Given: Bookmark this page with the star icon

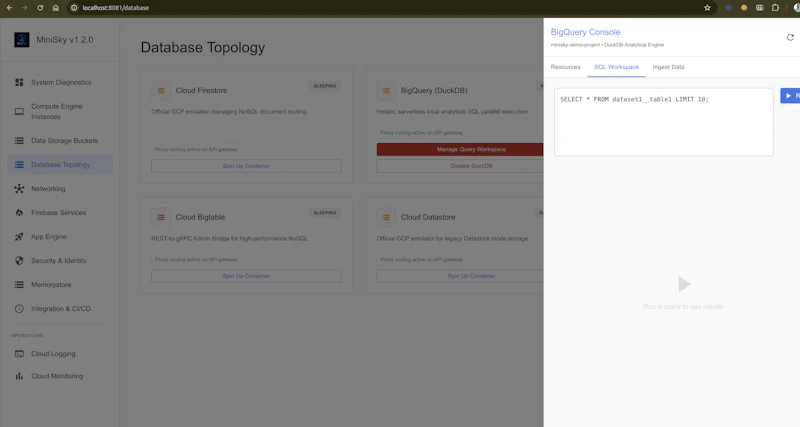Looking at the screenshot, I should click(x=707, y=8).
